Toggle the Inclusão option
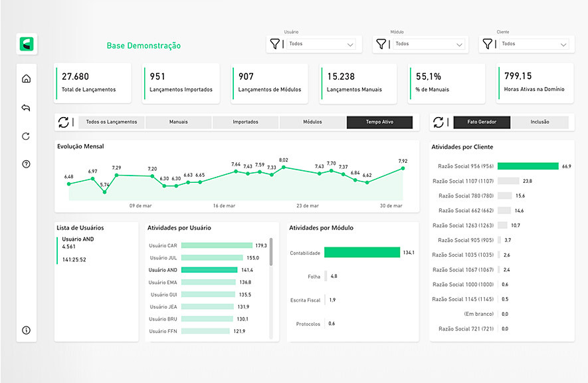This screenshot has height=383, width=588. [539, 122]
